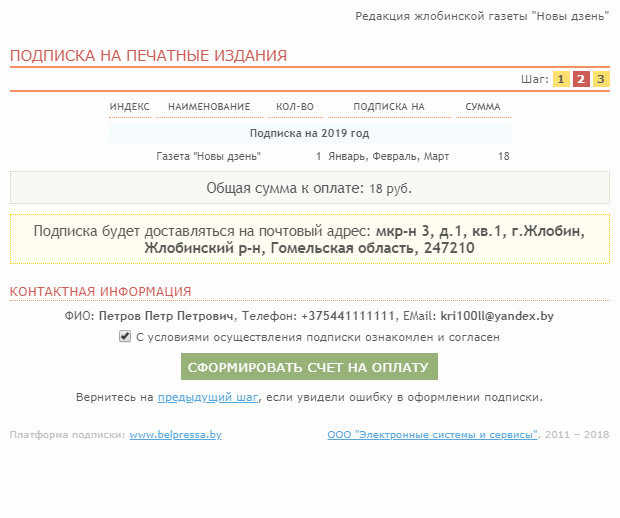Viewport: 620px width, 518px height.
Task: Click total 'Общая сумма к оплате' text
Action: pos(309,188)
